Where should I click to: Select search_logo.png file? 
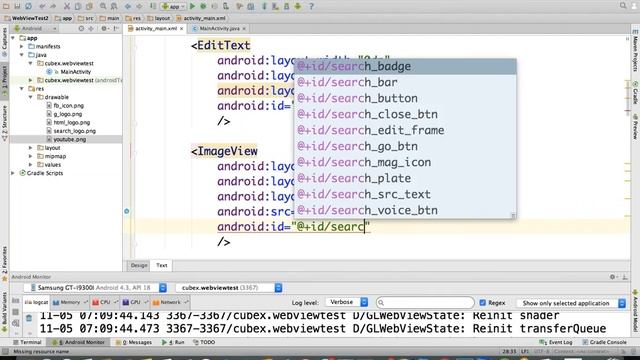click(x=74, y=131)
